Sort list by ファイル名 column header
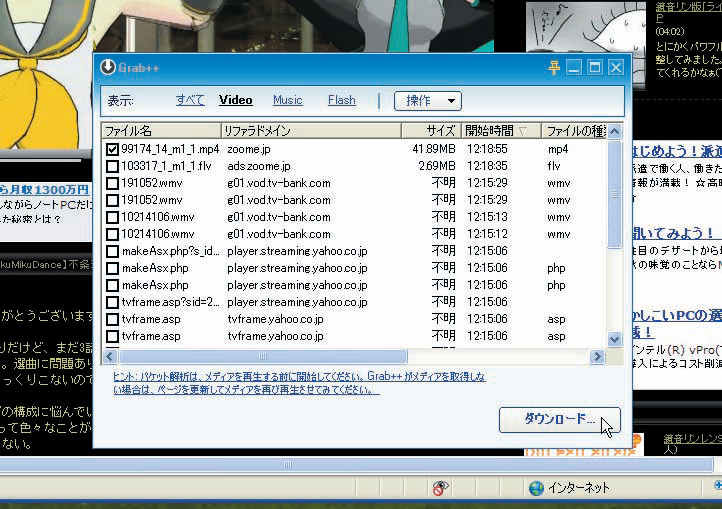The image size is (722, 509). [x=161, y=131]
